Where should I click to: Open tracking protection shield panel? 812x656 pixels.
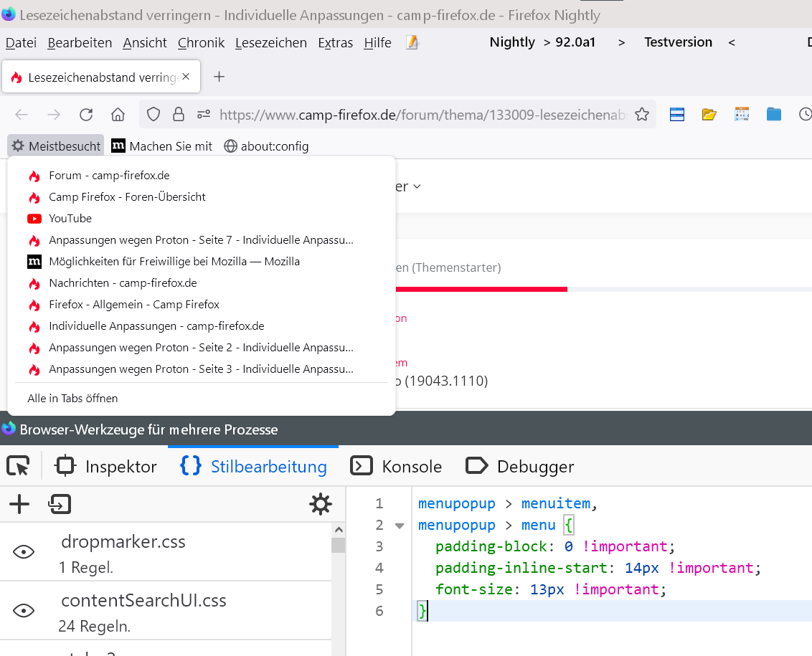tap(154, 115)
